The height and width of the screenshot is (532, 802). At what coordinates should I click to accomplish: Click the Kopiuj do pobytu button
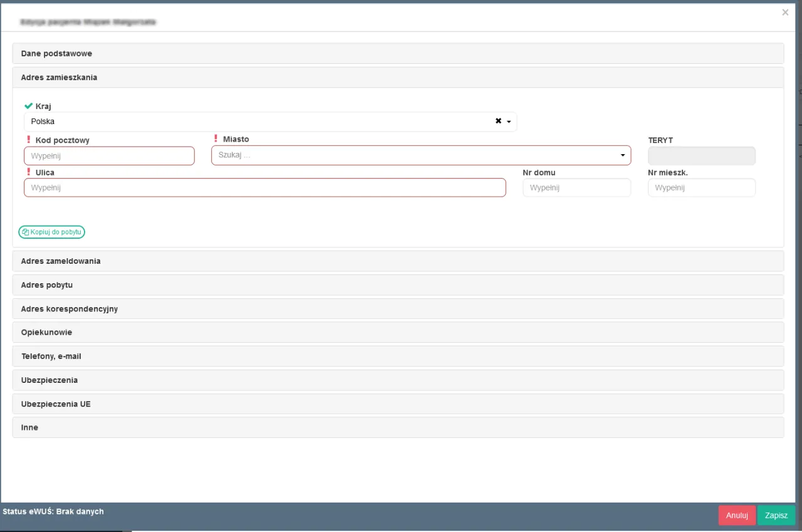(x=52, y=232)
